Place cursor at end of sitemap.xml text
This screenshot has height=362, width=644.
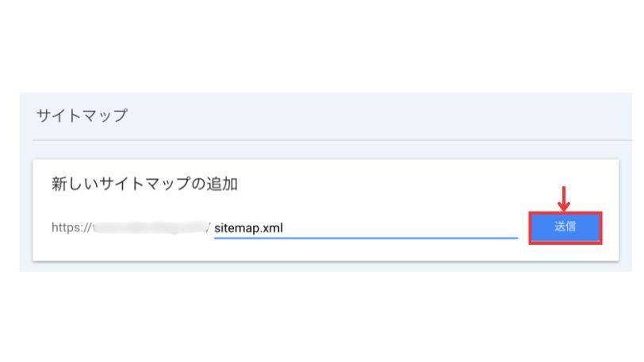284,227
